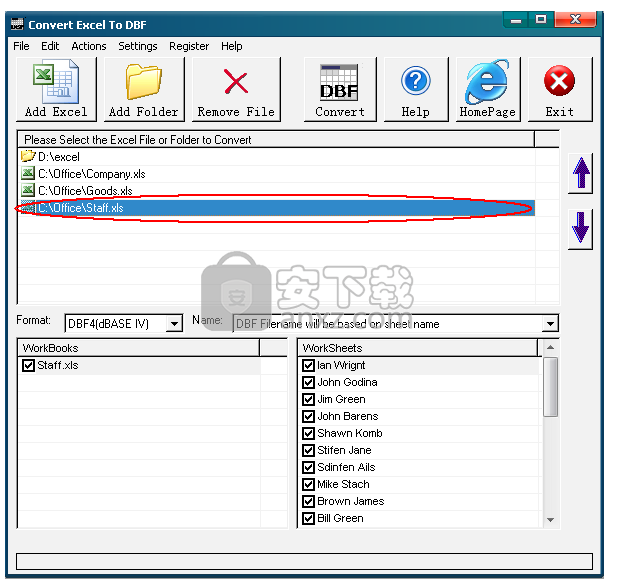Toggle the Stifen Jane worksheet checkbox

click(x=308, y=450)
